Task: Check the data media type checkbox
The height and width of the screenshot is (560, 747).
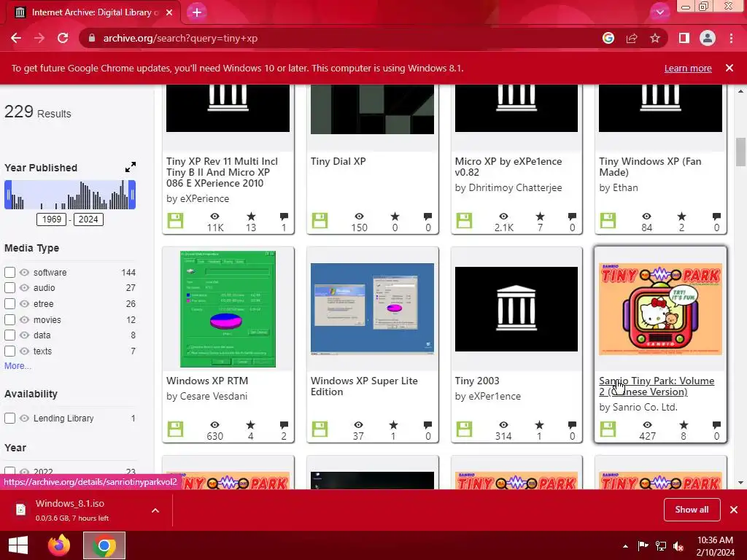Action: click(x=9, y=335)
